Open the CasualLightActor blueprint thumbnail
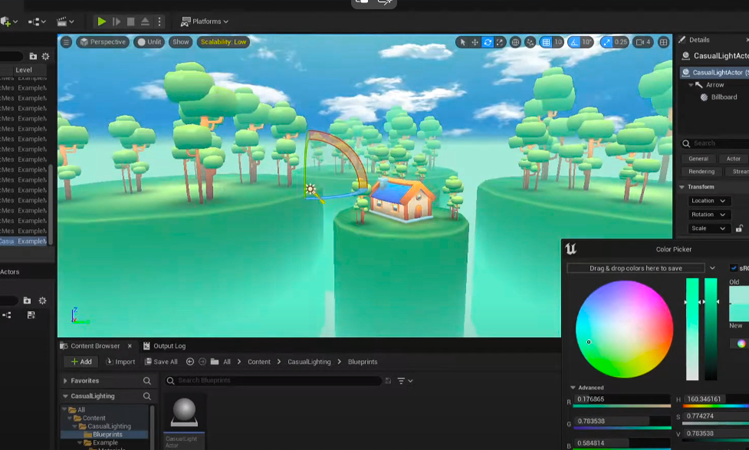The width and height of the screenshot is (749, 450). (184, 413)
